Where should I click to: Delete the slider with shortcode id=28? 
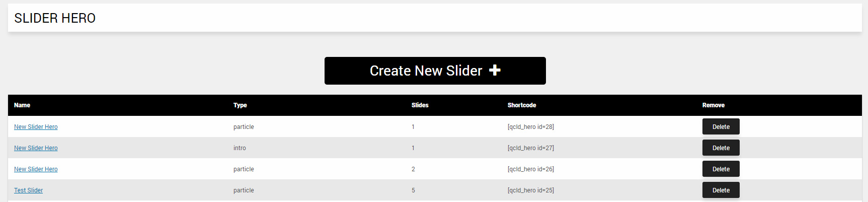pos(721,127)
